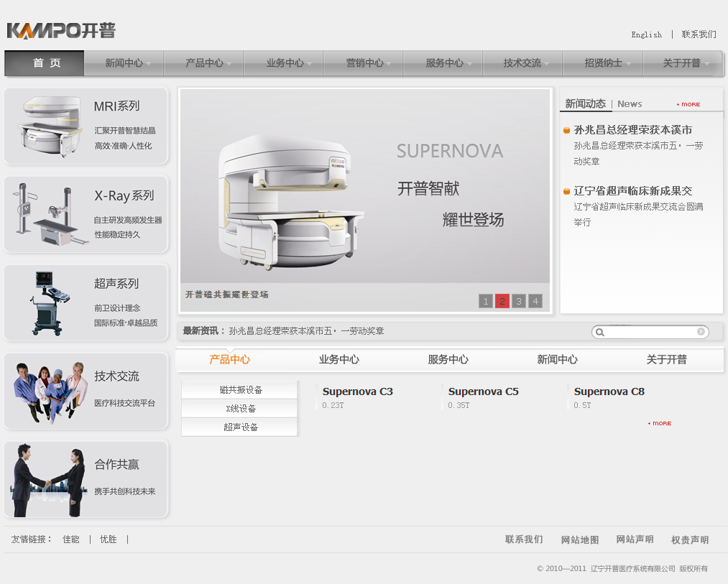728x584 pixels.
Task: Switch the banner to slide 4
Action: [x=535, y=301]
